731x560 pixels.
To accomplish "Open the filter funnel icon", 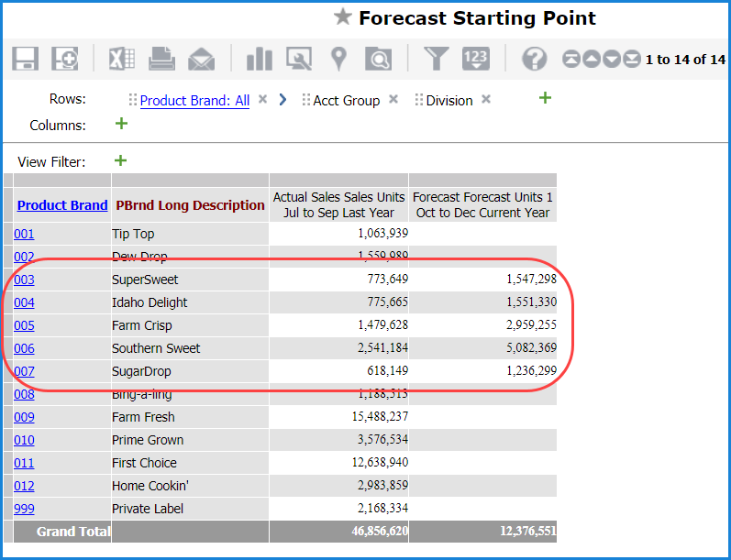I will click(436, 60).
